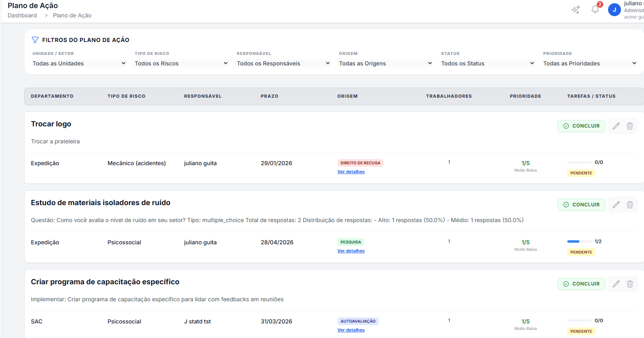The width and height of the screenshot is (644, 338).
Task: Delete the Trocar logo action with trash icon
Action: coord(629,126)
